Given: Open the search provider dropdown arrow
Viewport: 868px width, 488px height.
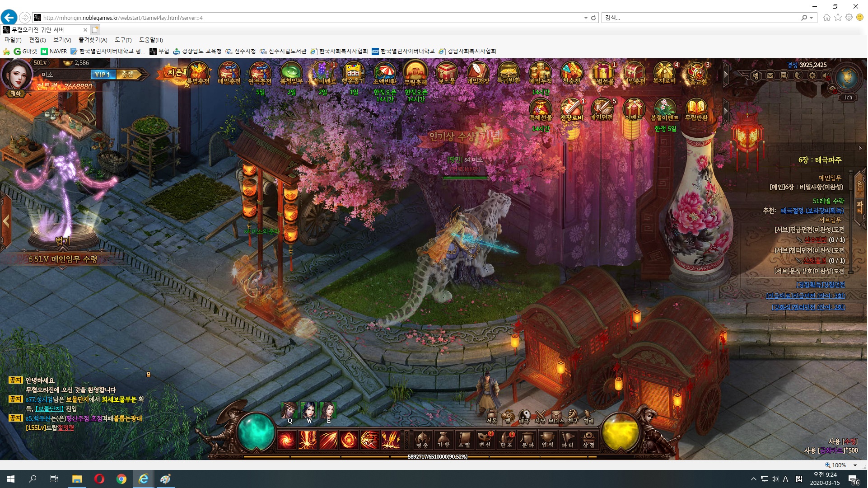Looking at the screenshot, I should tap(812, 18).
